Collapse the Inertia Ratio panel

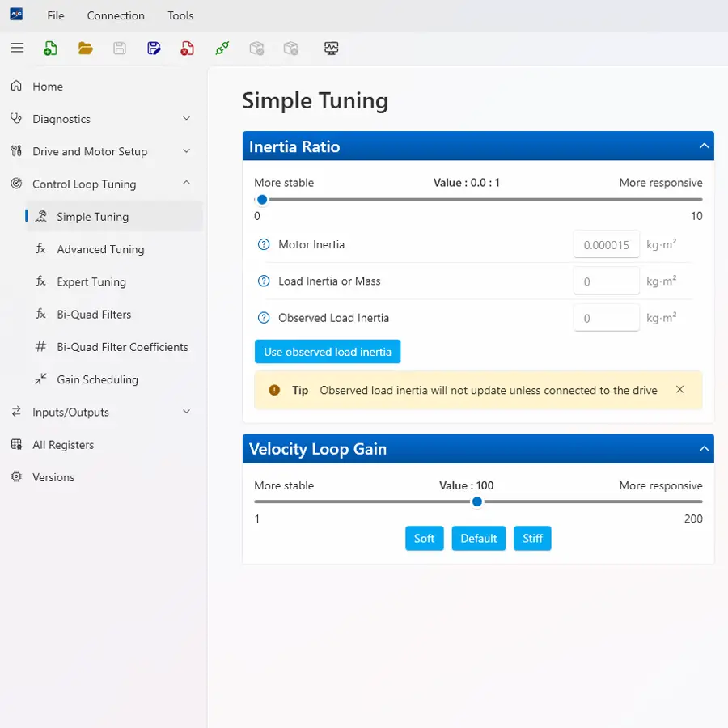[704, 146]
